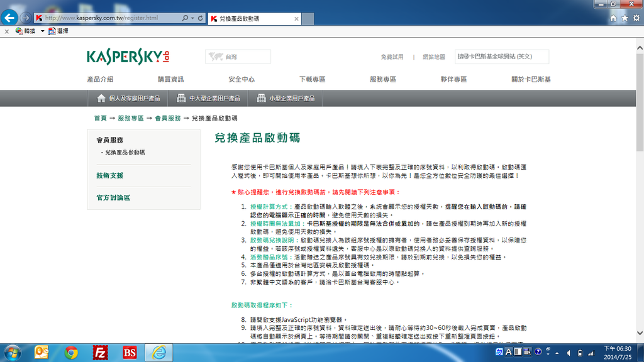Click the scrollbar up arrow
The image size is (644, 362).
(x=640, y=48)
